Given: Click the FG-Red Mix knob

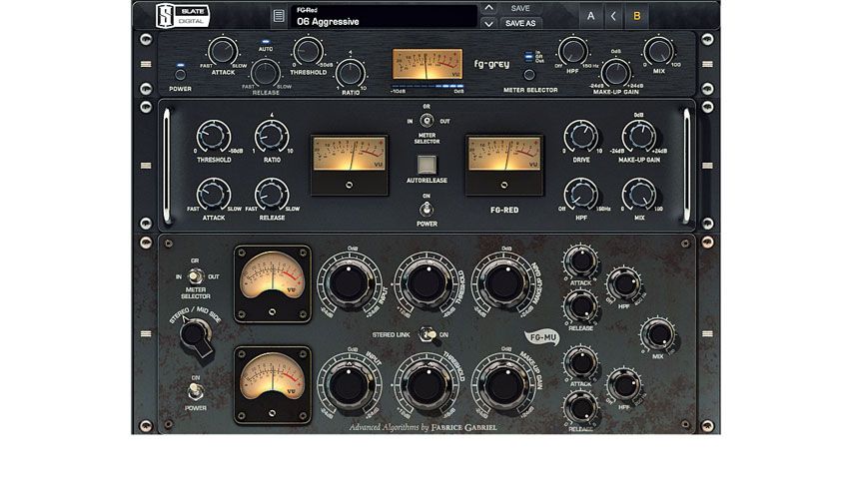Looking at the screenshot, I should 639,195.
